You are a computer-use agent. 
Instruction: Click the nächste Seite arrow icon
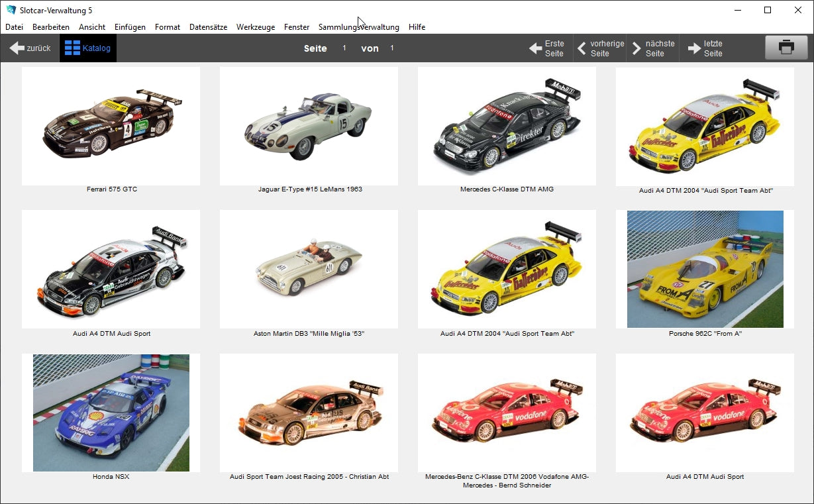[x=638, y=47]
